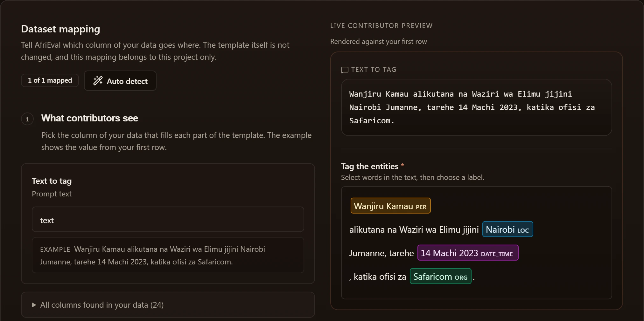Click the speech bubble icon beside TEXT TO TAG

[x=345, y=70]
